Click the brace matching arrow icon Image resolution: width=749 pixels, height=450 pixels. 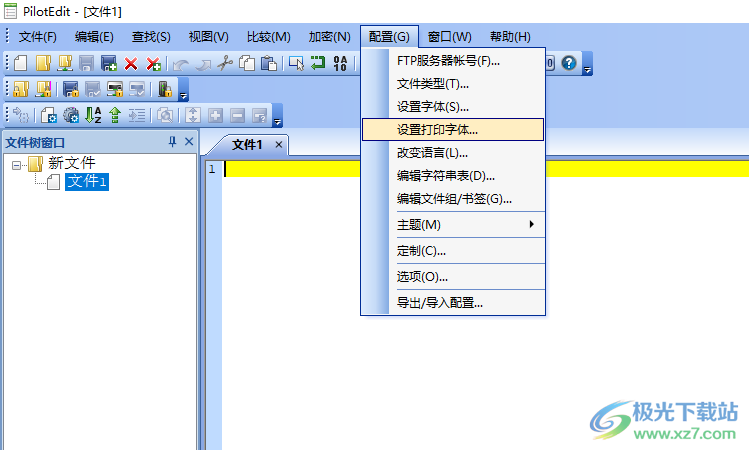(x=21, y=115)
